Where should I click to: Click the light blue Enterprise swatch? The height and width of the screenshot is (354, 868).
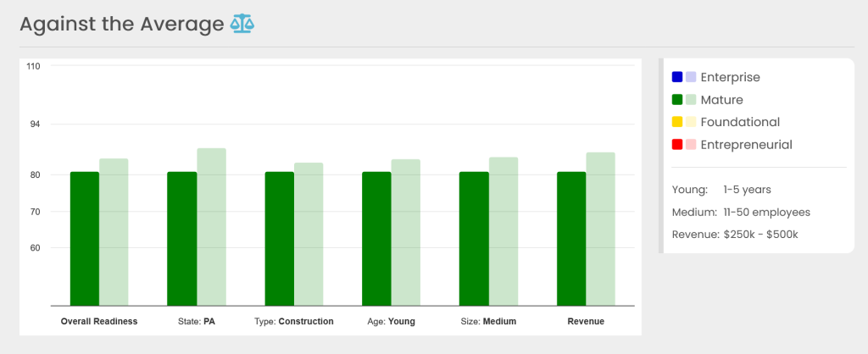(691, 77)
